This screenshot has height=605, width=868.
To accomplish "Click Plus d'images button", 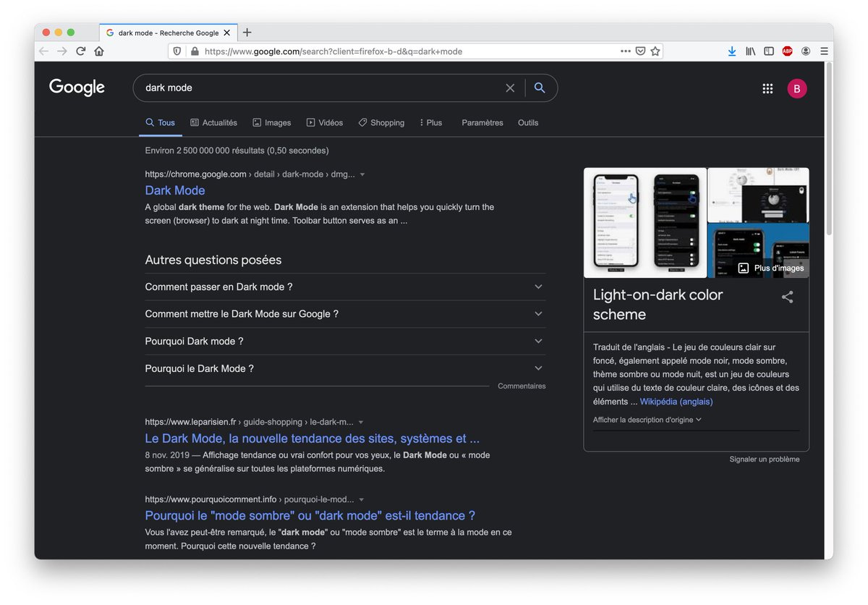I will (770, 268).
